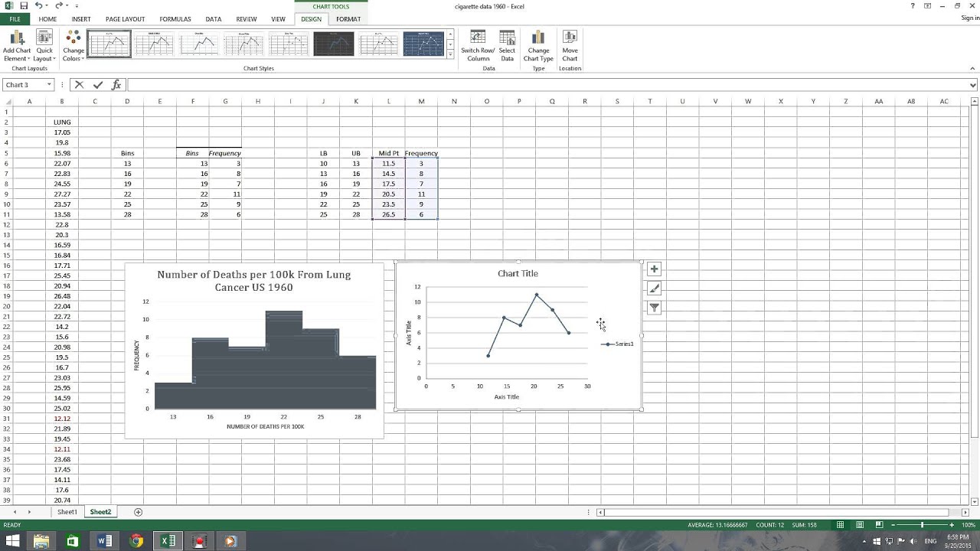This screenshot has height=551, width=980.
Task: Click the formula bar Enter checkmark icon
Action: pos(97,85)
